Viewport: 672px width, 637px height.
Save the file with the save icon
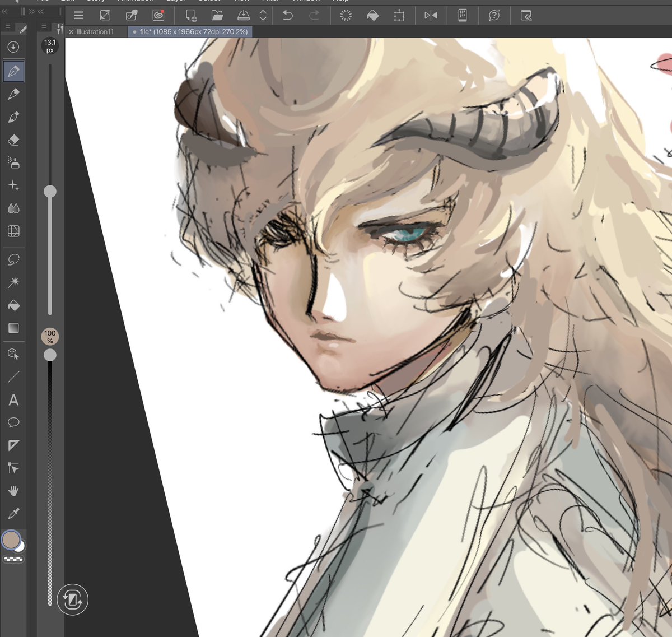point(244,16)
